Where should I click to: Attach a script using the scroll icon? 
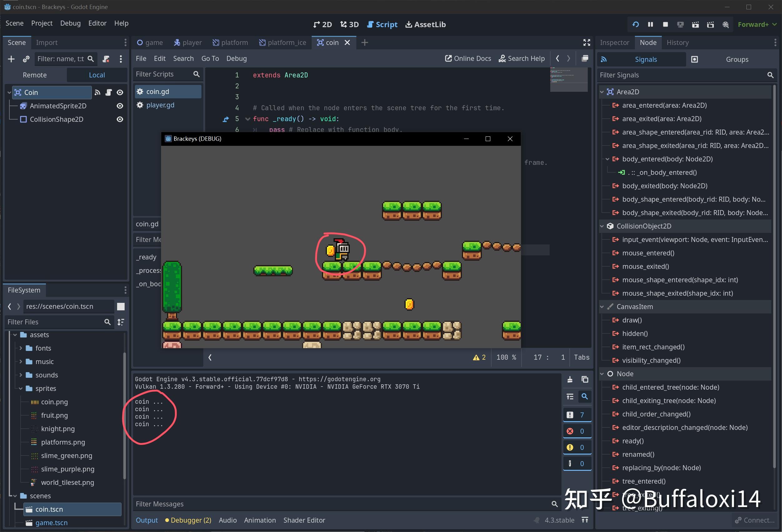106,59
